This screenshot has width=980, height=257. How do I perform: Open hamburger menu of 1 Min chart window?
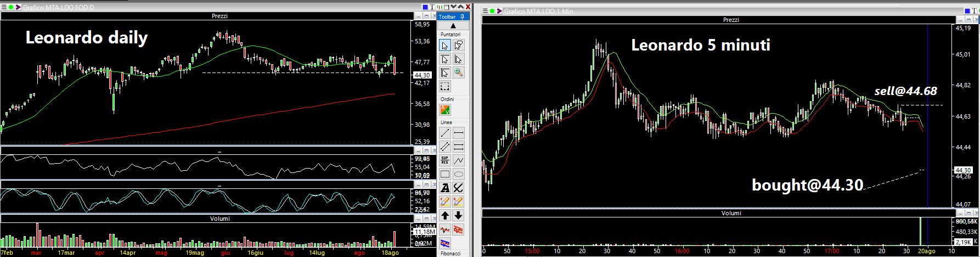485,10
